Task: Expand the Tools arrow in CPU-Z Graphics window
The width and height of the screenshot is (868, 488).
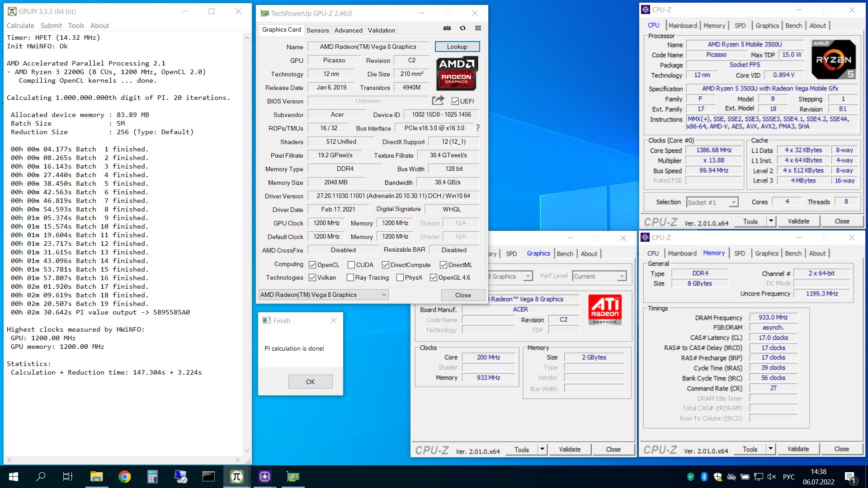Action: (542, 449)
